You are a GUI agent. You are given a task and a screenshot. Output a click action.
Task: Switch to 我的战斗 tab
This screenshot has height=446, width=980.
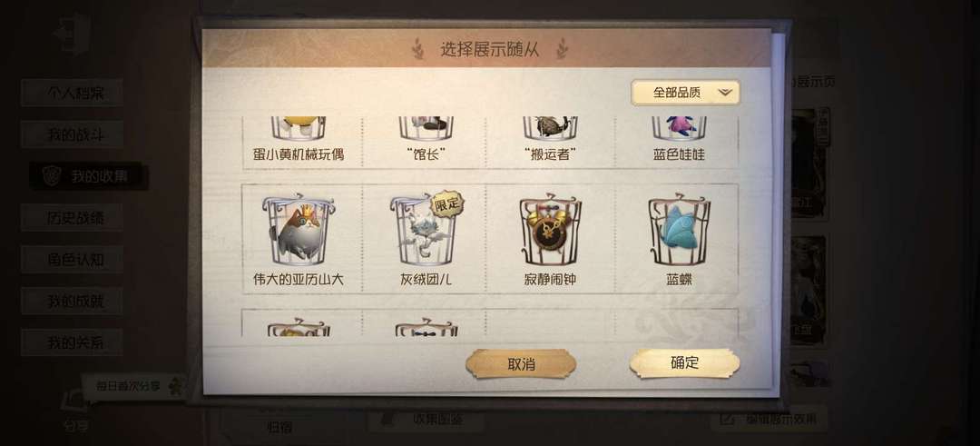(72, 134)
